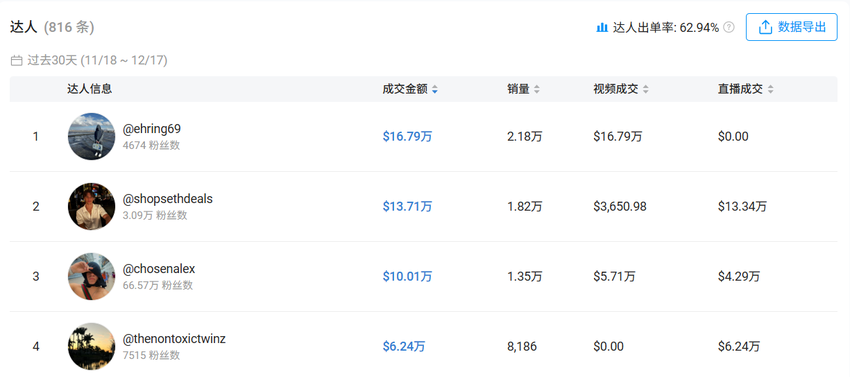Click the 7515 粉丝数 text
The image size is (850, 377).
point(151,355)
